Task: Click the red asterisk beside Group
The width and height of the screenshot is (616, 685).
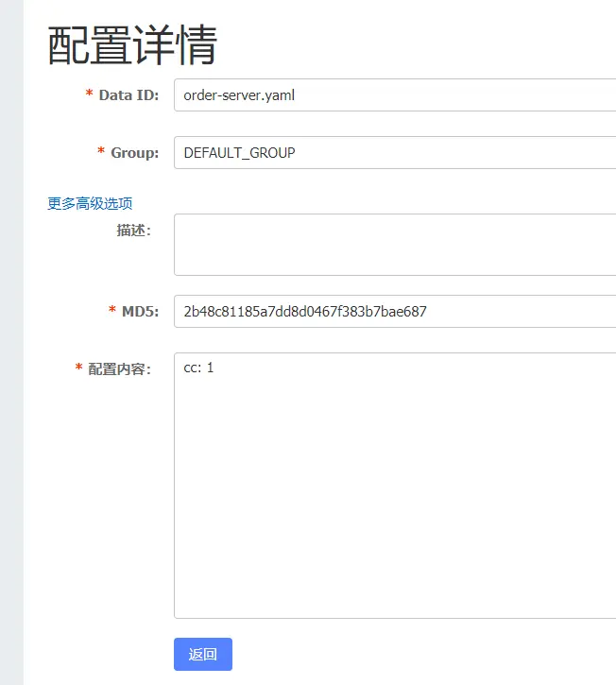Action: coord(101,151)
